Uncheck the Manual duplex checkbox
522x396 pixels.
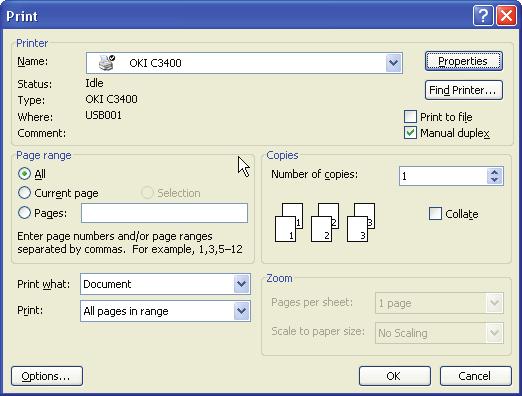[410, 133]
